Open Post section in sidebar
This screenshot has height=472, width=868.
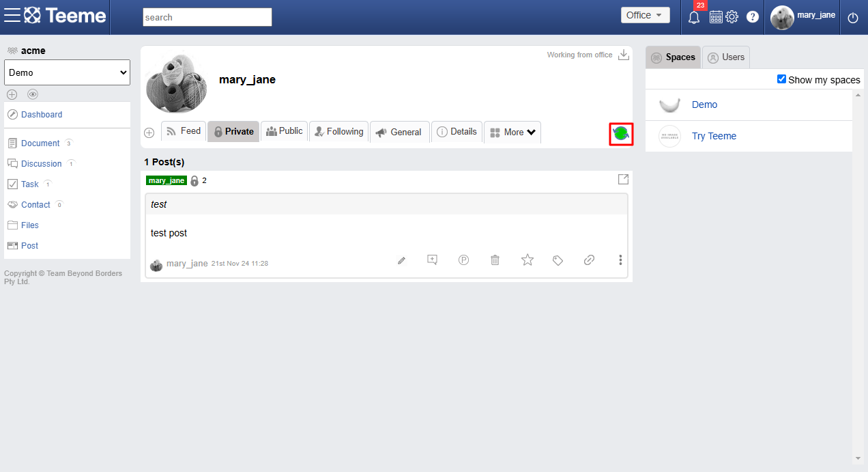tap(29, 246)
